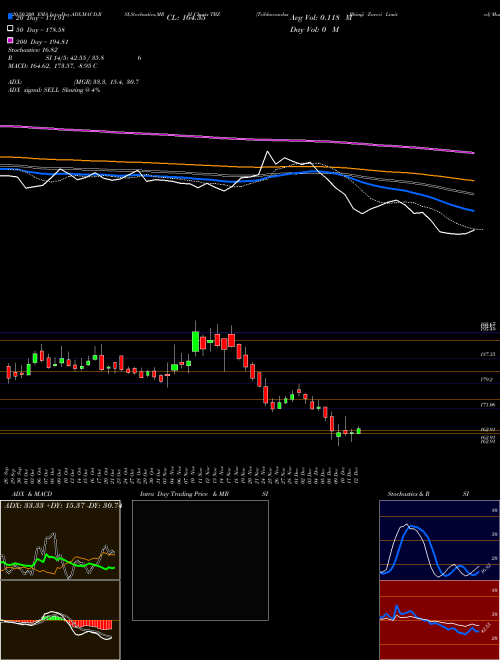Select the '50 Day - 178.58' legend text
Image resolution: width=500 pixels, height=660 pixels.
coord(40,30)
